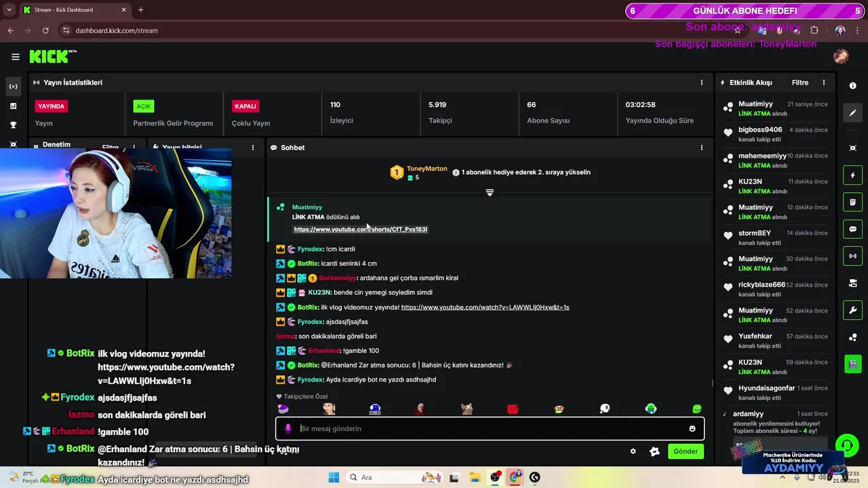Open the green clapperboard clip icon
868x488 pixels.
tap(853, 364)
